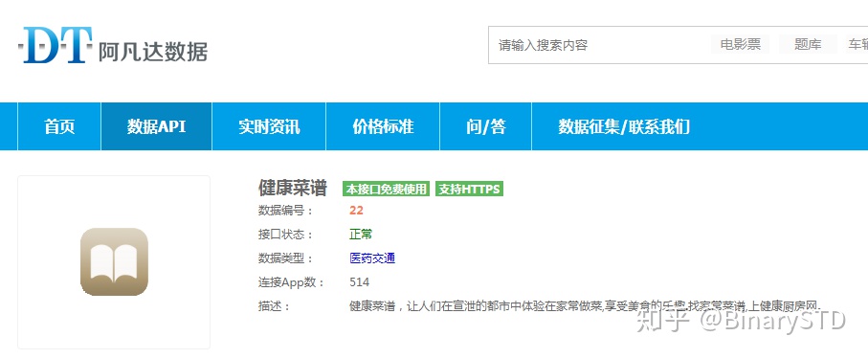Click the data number 22
The image size is (868, 359).
pyautogui.click(x=357, y=211)
